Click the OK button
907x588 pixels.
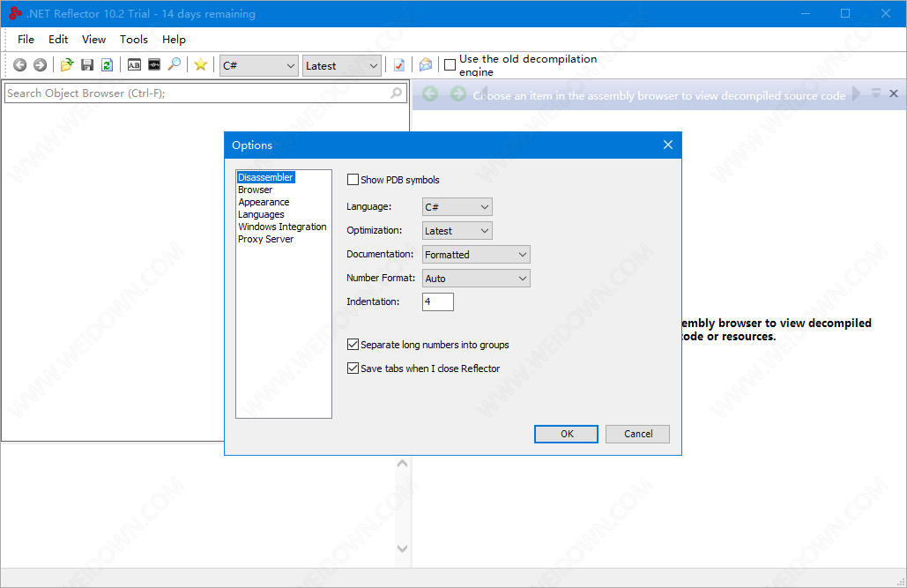point(566,434)
